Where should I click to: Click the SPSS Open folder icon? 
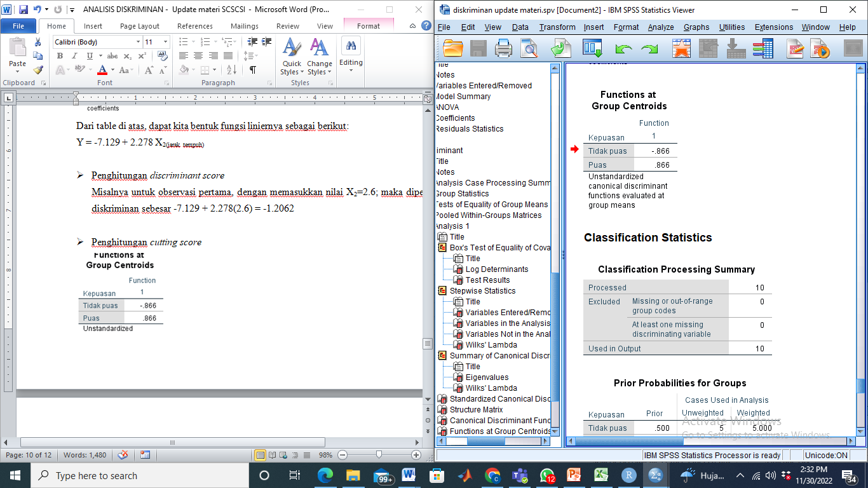point(453,49)
